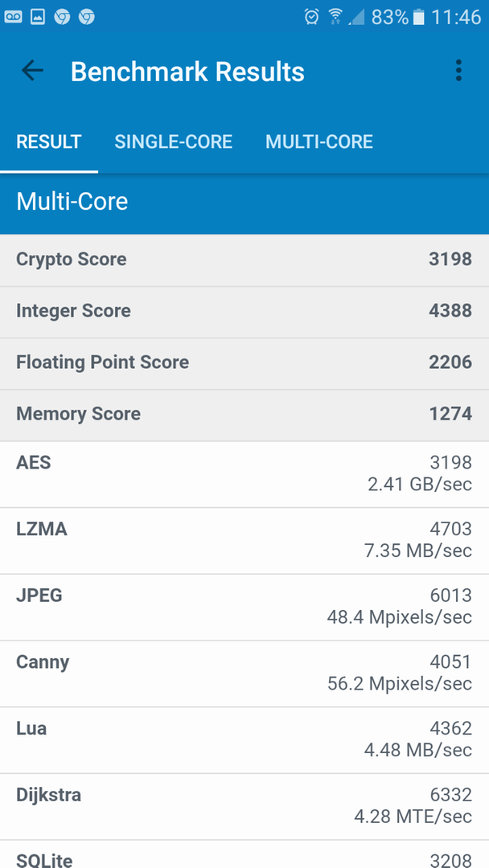489x868 pixels.
Task: Tap the image notification icon
Action: (38, 17)
